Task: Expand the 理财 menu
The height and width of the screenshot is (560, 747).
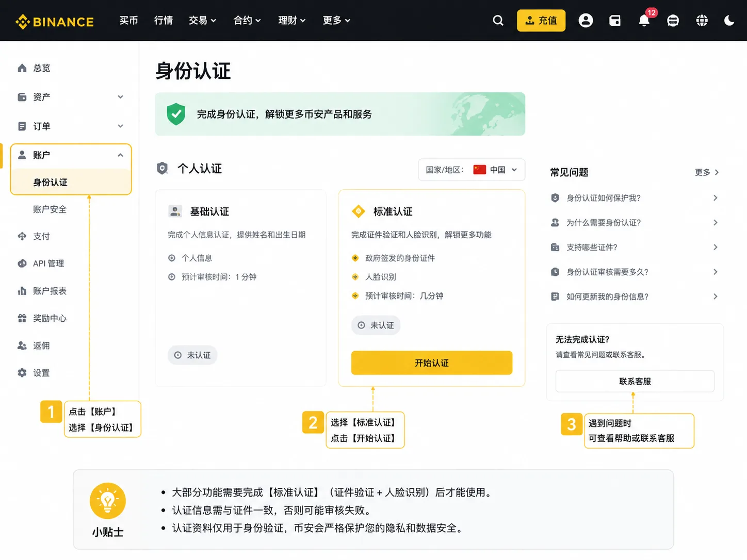Action: click(292, 21)
